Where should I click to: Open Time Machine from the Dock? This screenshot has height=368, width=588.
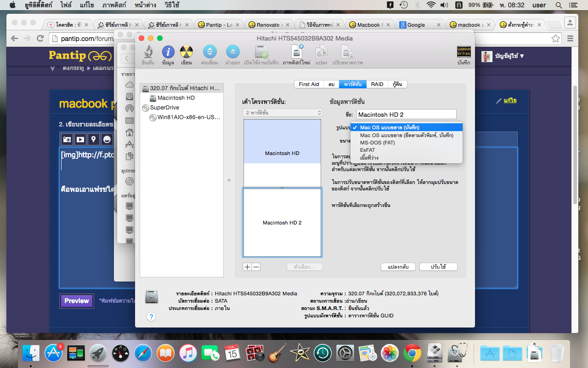click(x=323, y=353)
